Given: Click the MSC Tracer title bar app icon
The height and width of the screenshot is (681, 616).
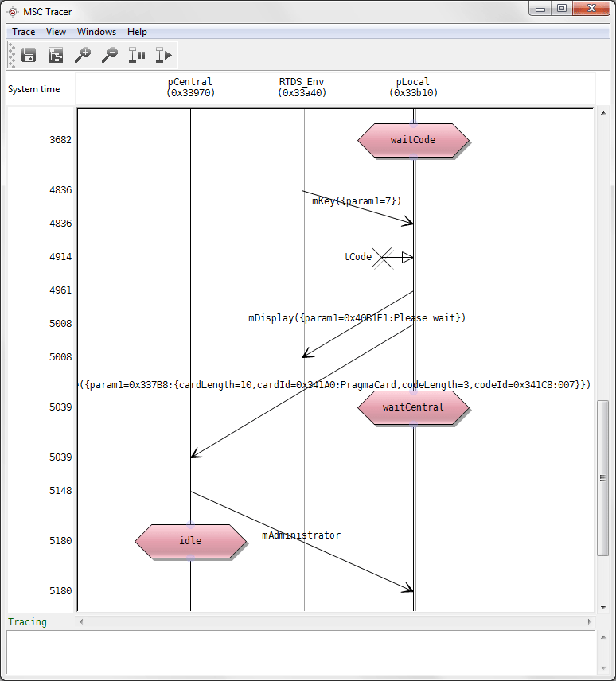Looking at the screenshot, I should 13,11.
